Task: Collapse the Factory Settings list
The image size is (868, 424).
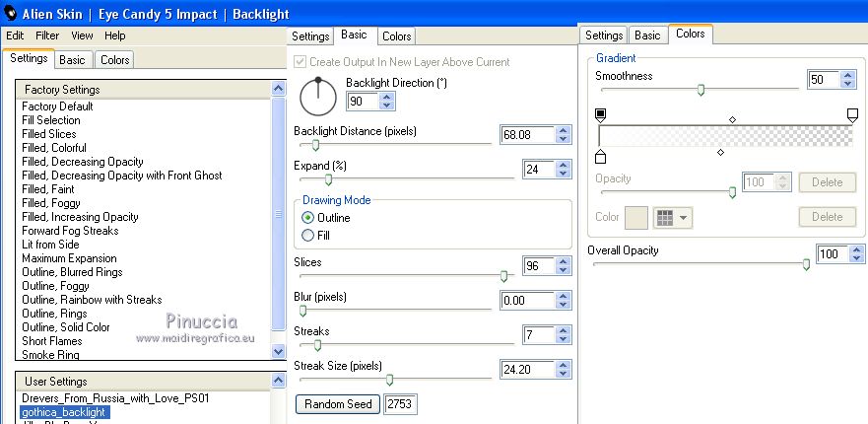Action: [279, 89]
